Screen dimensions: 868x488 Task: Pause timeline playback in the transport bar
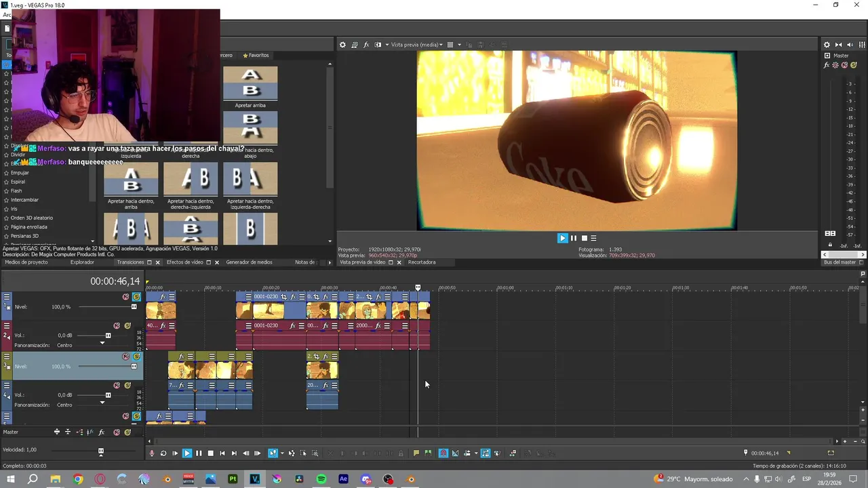[x=199, y=453]
